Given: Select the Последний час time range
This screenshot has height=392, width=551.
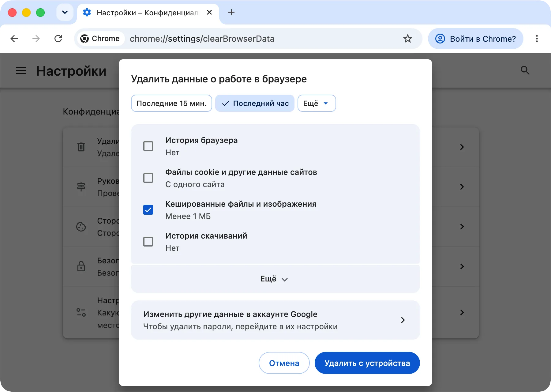Looking at the screenshot, I should click(255, 104).
